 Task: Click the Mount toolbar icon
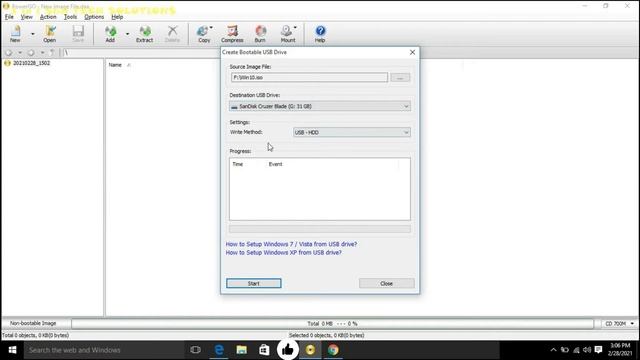tap(288, 33)
